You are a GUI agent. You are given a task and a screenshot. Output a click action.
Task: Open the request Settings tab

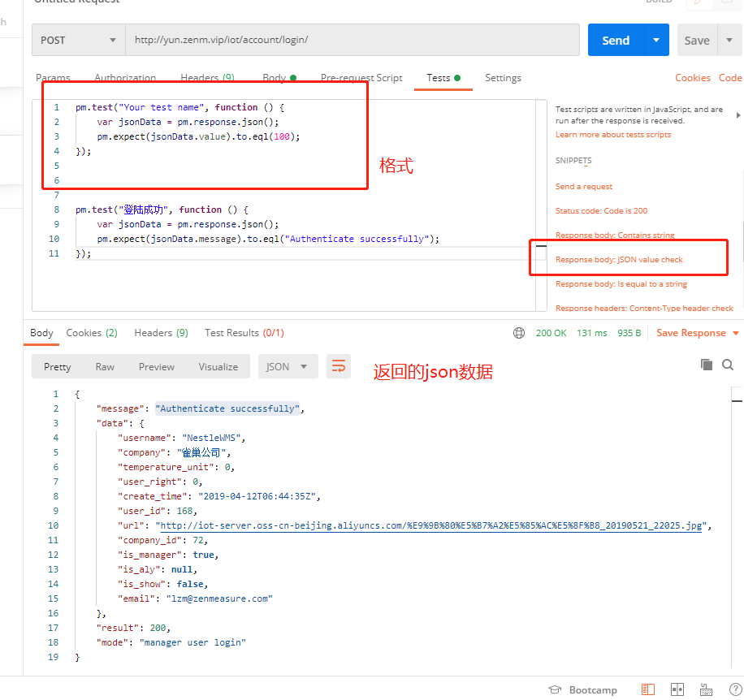tap(503, 78)
